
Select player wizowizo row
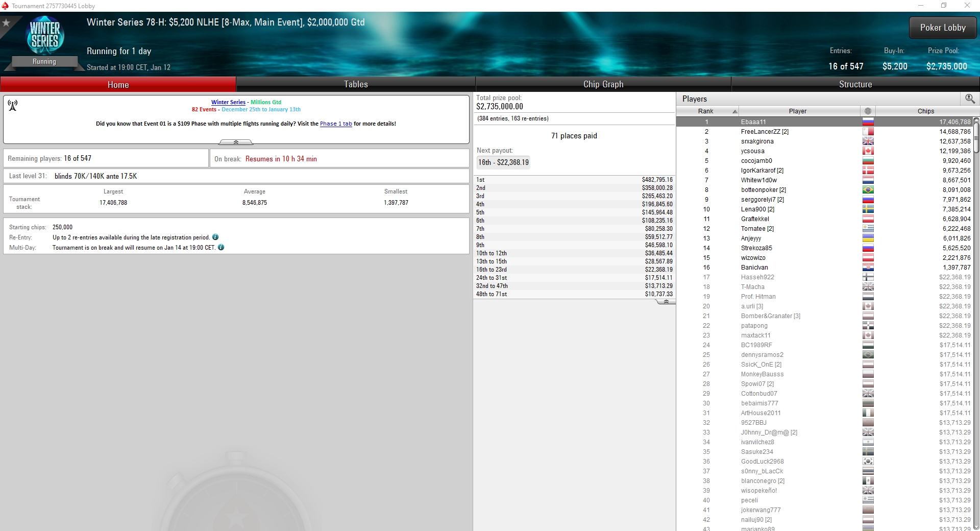[x=825, y=258]
